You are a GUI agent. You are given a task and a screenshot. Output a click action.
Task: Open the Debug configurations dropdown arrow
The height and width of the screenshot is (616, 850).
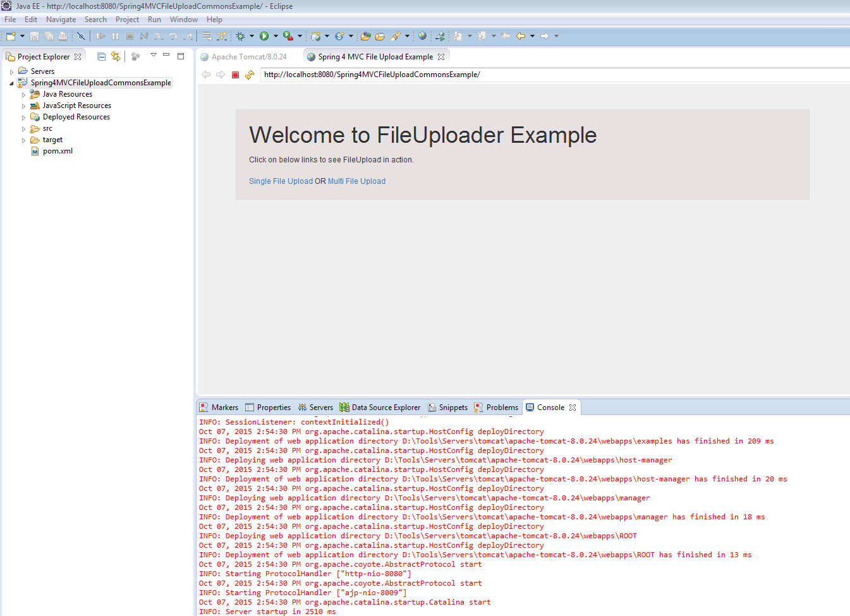(x=252, y=36)
